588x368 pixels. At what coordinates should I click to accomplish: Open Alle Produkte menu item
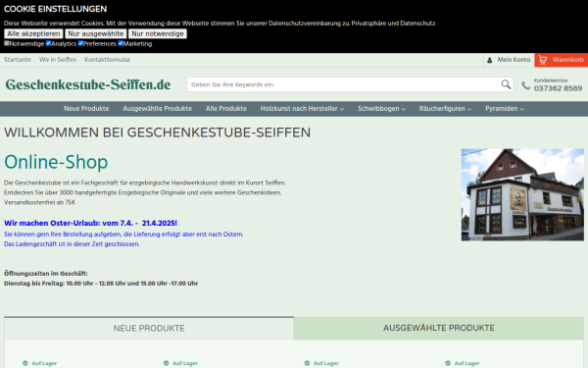point(226,109)
